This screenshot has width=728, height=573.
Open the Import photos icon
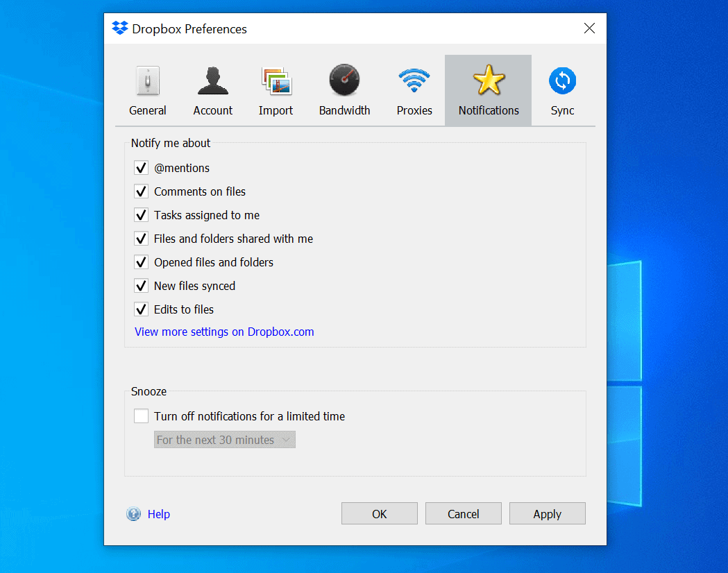tap(276, 80)
